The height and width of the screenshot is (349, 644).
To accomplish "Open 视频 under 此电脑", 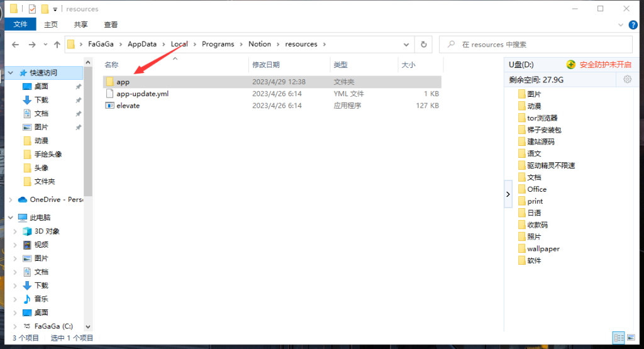I will [41, 245].
